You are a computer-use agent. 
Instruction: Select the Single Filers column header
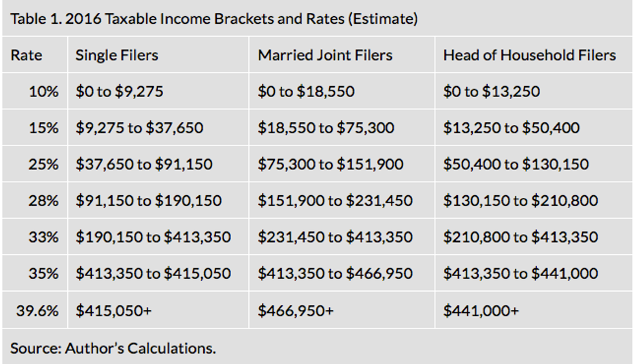coord(116,55)
